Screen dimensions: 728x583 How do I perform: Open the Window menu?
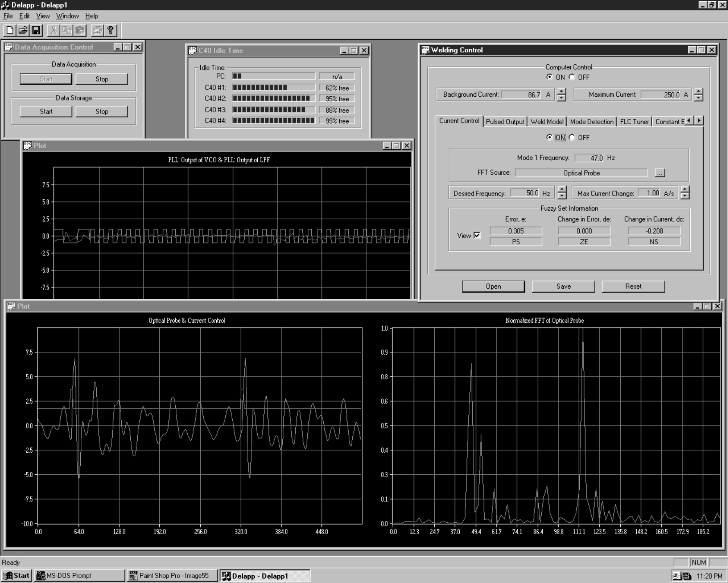coord(67,16)
